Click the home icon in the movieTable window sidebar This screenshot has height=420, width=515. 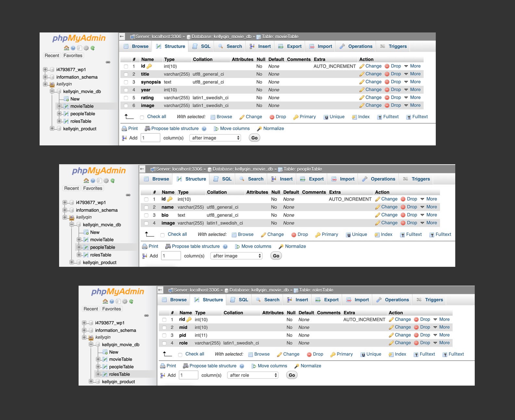[66, 48]
